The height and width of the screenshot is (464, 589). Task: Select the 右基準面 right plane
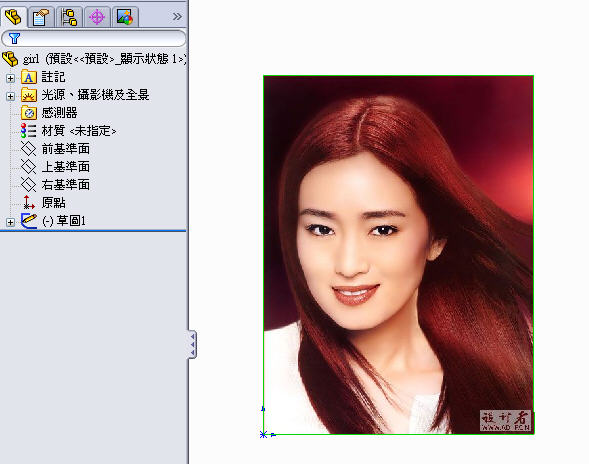click(x=66, y=184)
